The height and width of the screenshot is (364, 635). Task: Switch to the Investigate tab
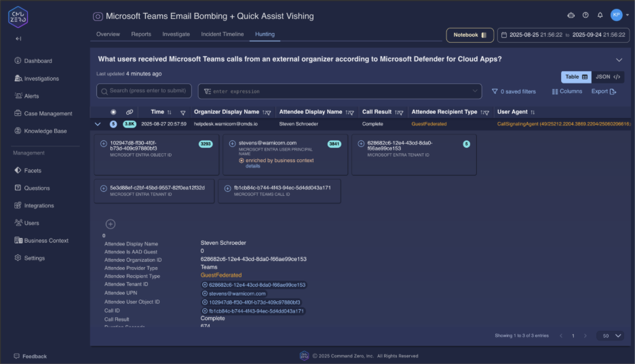[x=176, y=35]
